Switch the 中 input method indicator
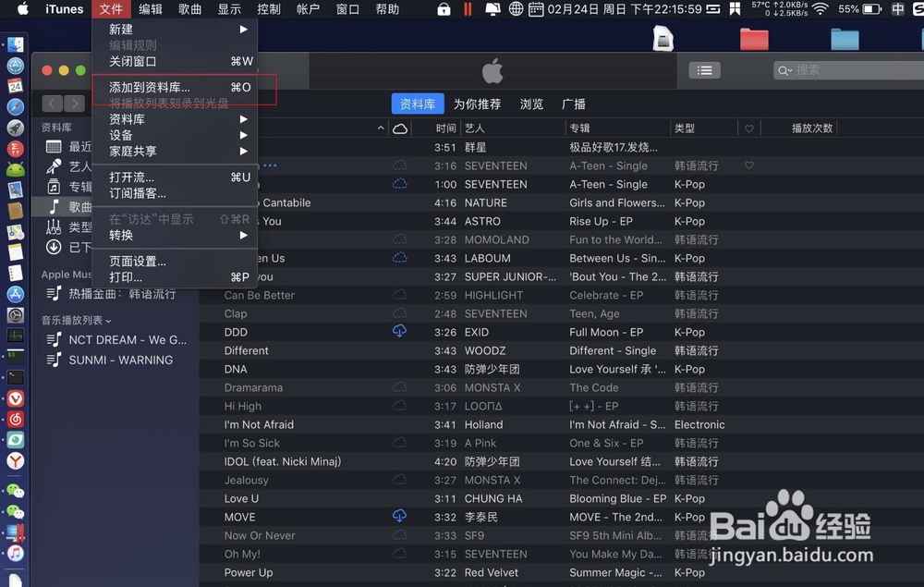The image size is (924, 587). 897,9
